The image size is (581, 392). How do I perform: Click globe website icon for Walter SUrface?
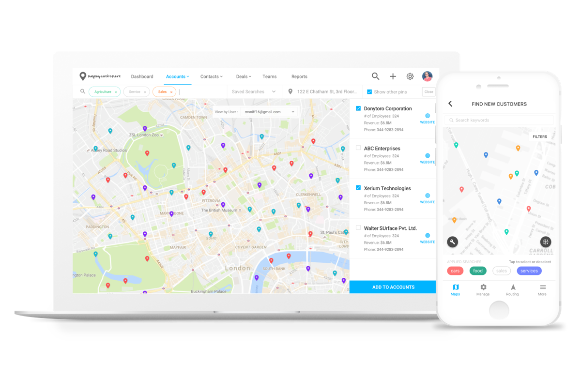click(428, 235)
